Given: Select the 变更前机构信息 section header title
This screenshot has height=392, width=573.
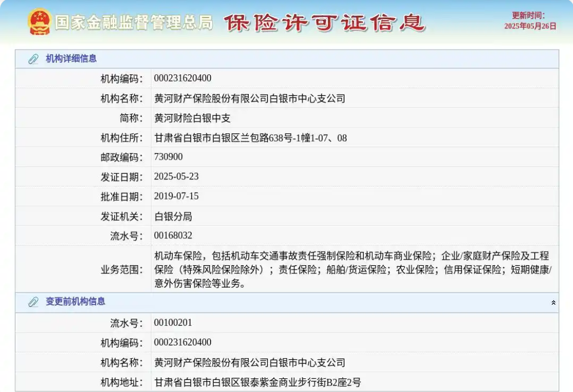Looking at the screenshot, I should click(75, 302).
